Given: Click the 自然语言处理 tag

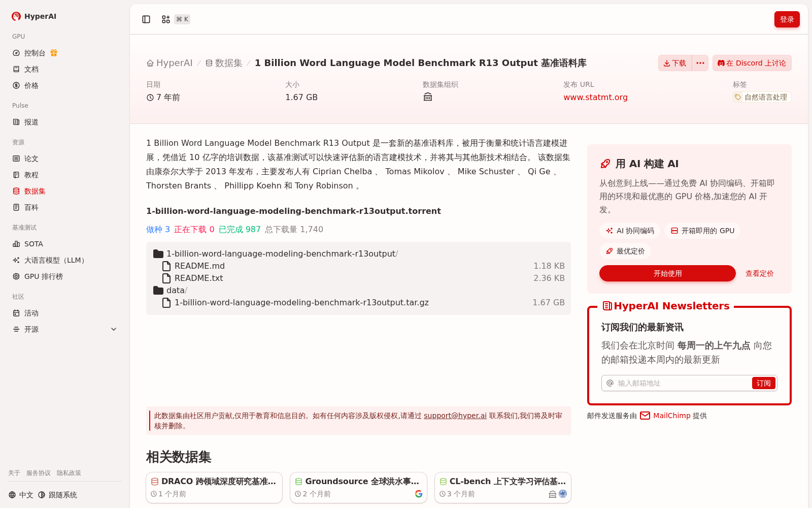Looking at the screenshot, I should click(x=762, y=97).
